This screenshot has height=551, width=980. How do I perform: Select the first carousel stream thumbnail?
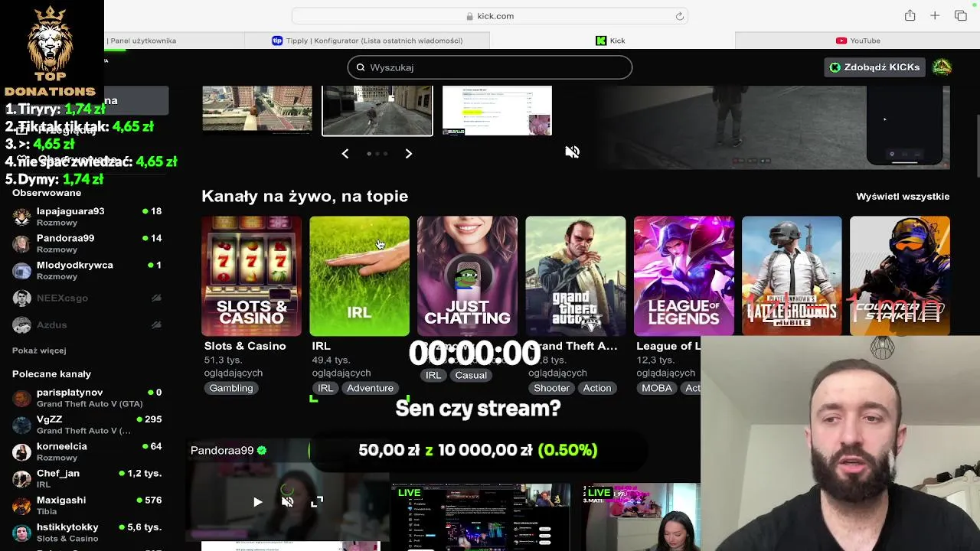tap(257, 109)
